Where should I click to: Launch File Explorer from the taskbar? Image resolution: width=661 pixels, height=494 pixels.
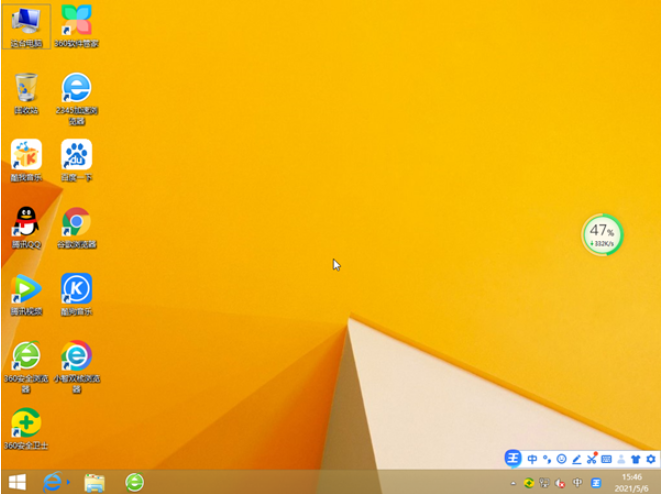94,482
